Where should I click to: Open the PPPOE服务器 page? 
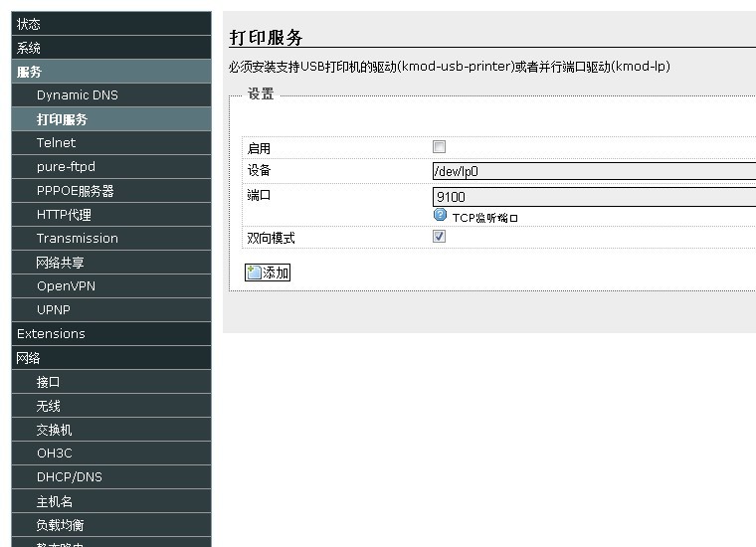tap(111, 190)
